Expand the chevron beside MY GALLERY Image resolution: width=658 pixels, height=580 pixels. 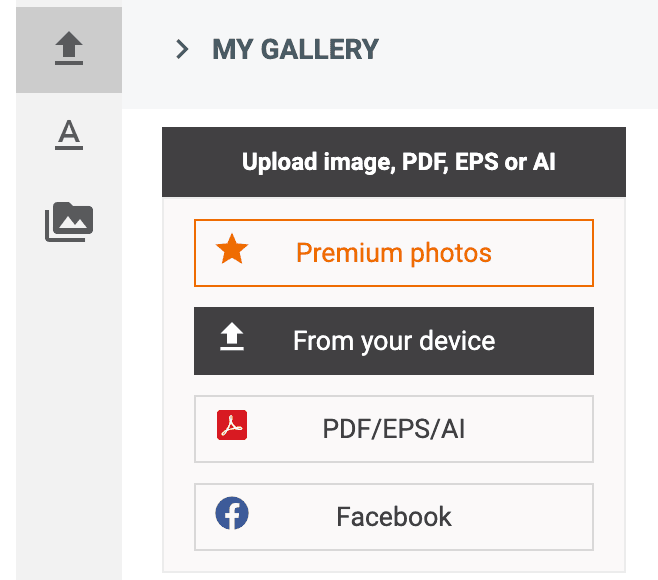[x=182, y=49]
